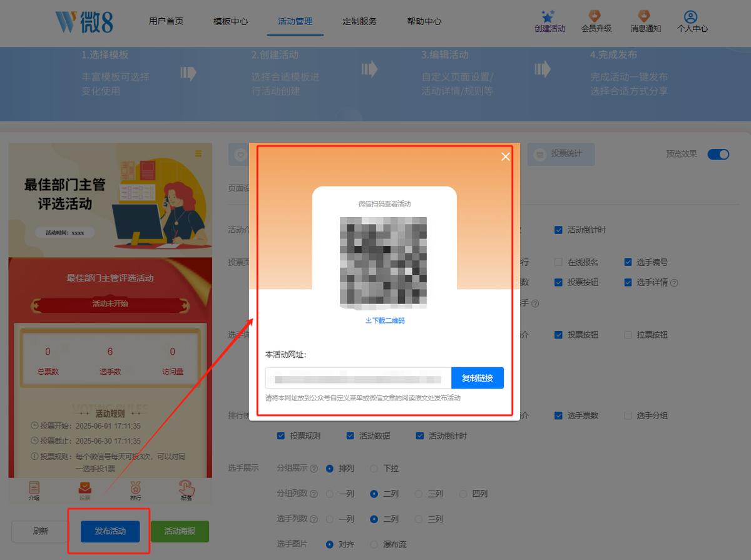Click 刷新 button
The image size is (751, 560).
[41, 531]
